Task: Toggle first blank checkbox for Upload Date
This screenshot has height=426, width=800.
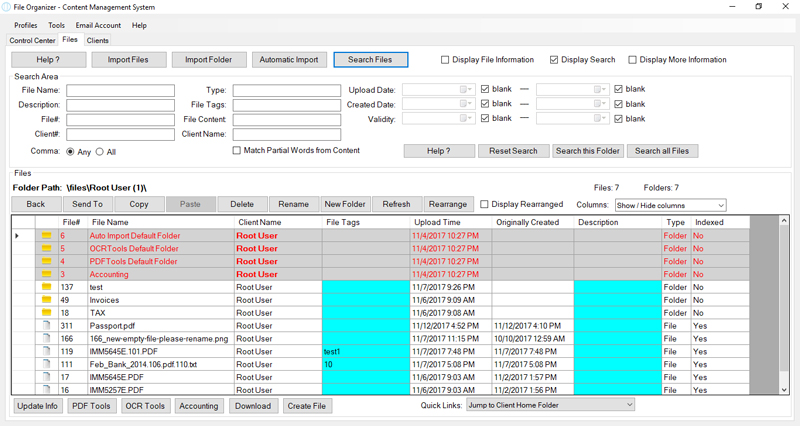Action: (485, 89)
